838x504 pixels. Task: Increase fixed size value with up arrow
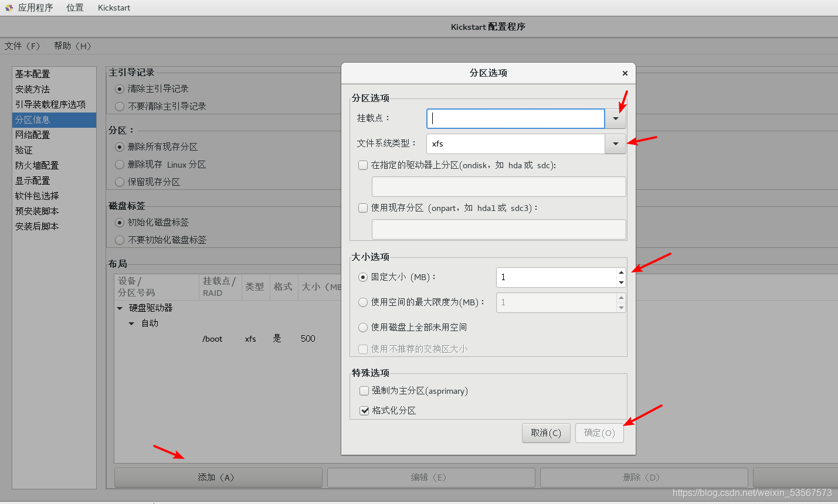(x=621, y=273)
